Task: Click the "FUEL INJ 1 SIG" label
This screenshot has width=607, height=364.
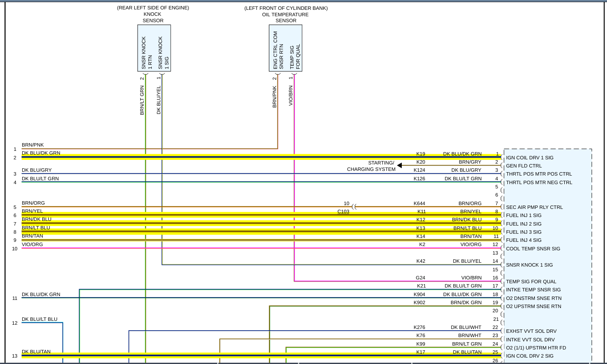Action: (x=524, y=215)
